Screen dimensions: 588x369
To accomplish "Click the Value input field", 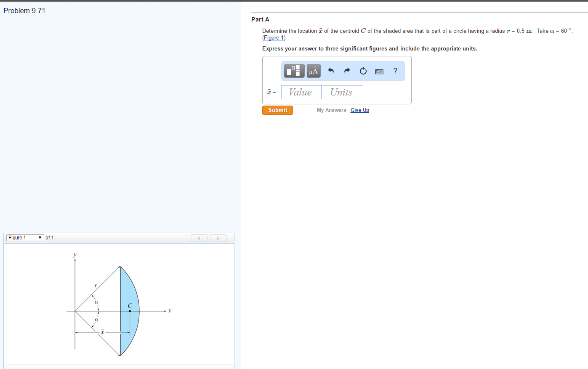I will (302, 92).
